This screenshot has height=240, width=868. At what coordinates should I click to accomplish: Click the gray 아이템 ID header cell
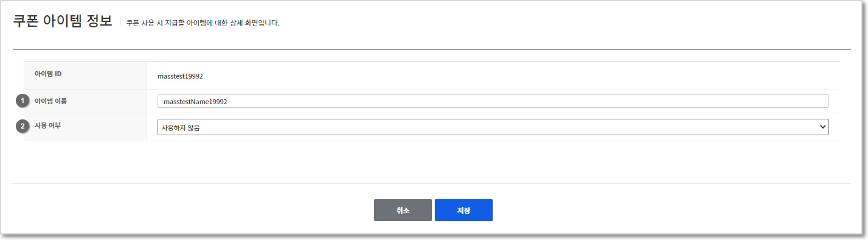[85, 75]
